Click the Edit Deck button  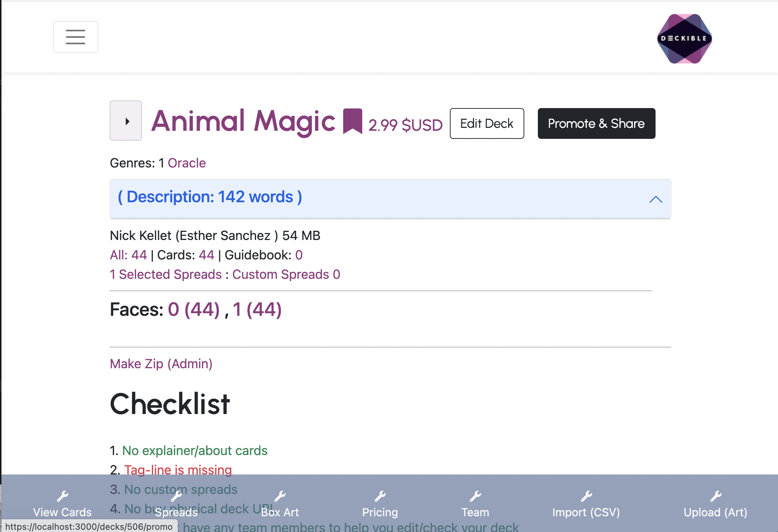487,123
